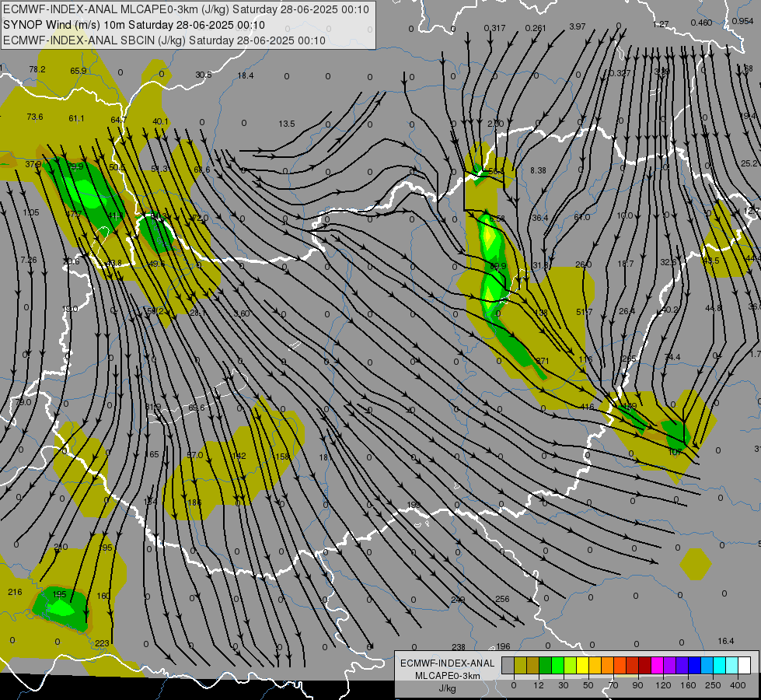Screen dimensions: 761x700
Task: Click the map value 0.317
Action: [494, 28]
